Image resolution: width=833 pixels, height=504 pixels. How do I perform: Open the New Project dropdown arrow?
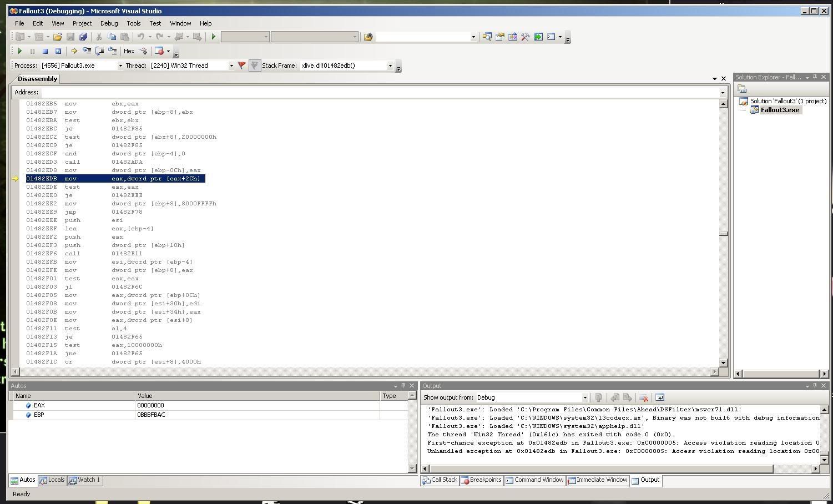29,37
